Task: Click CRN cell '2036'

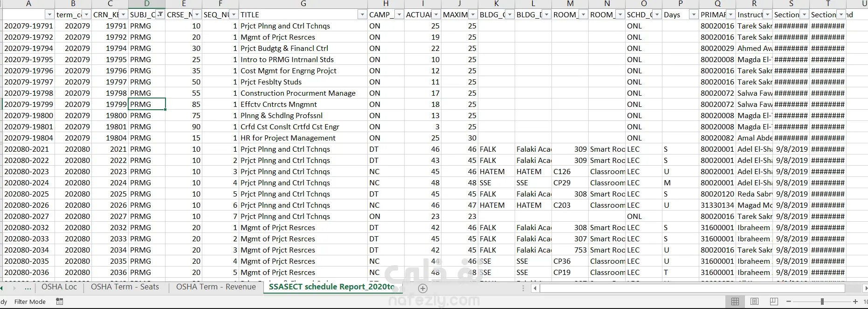Action: (110, 272)
